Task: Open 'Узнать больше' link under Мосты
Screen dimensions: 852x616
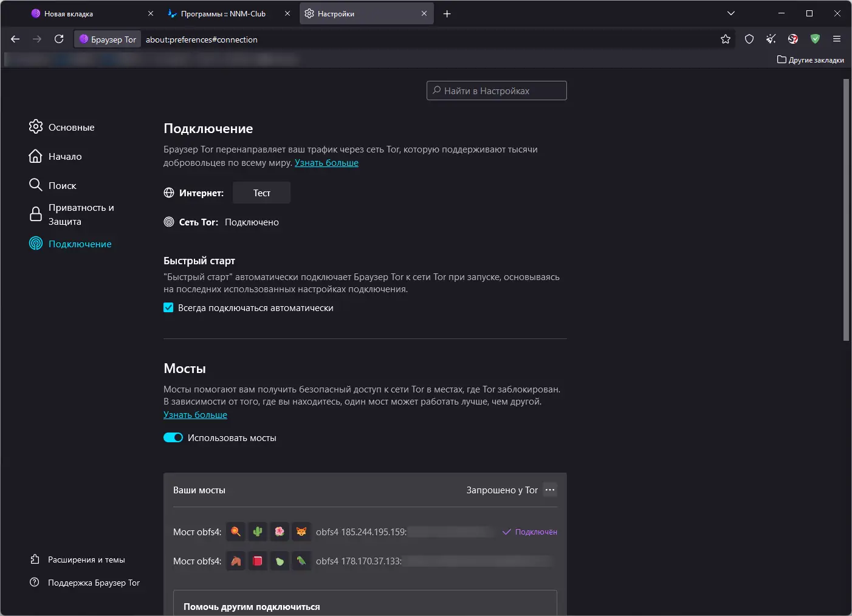Action: [x=195, y=415]
